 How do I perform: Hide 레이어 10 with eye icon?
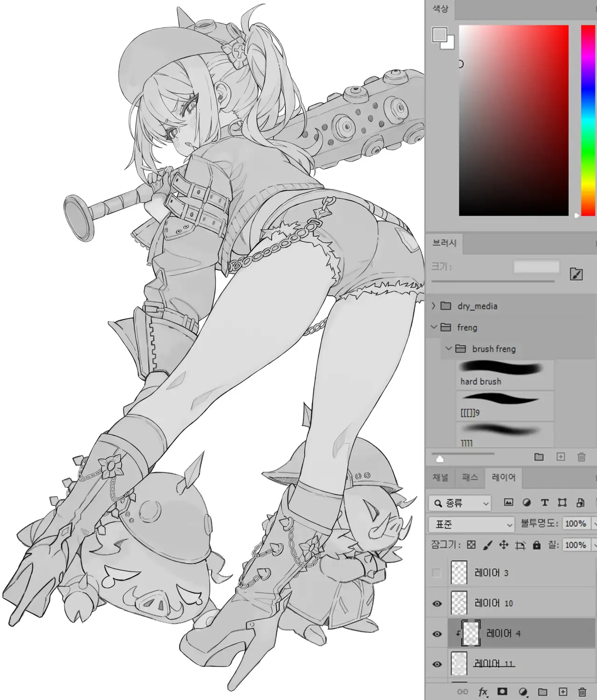[x=437, y=604]
